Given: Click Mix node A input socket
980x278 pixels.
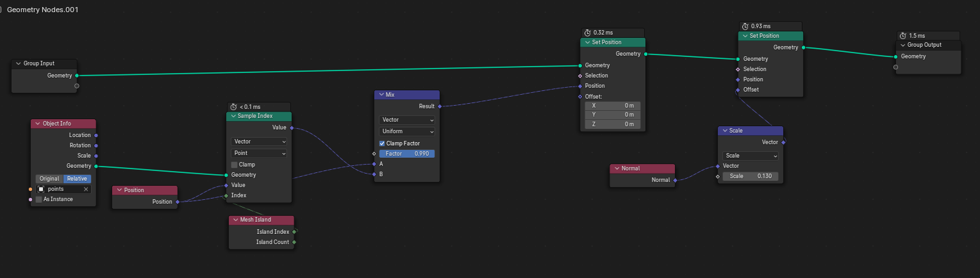Looking at the screenshot, I should pyautogui.click(x=374, y=164).
